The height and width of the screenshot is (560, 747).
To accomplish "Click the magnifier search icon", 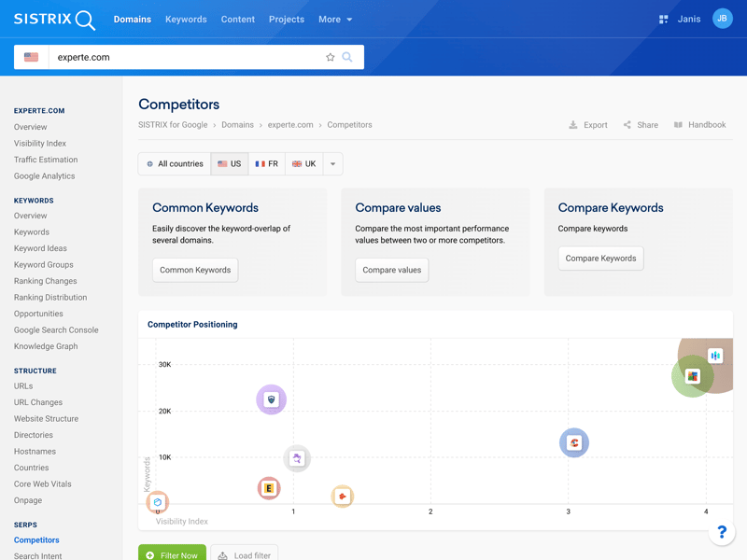I will tap(347, 57).
